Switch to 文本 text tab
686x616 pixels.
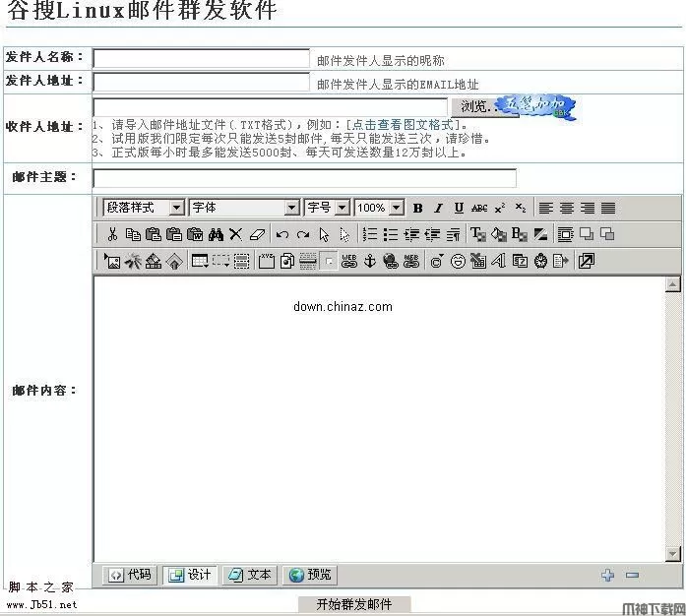click(250, 575)
